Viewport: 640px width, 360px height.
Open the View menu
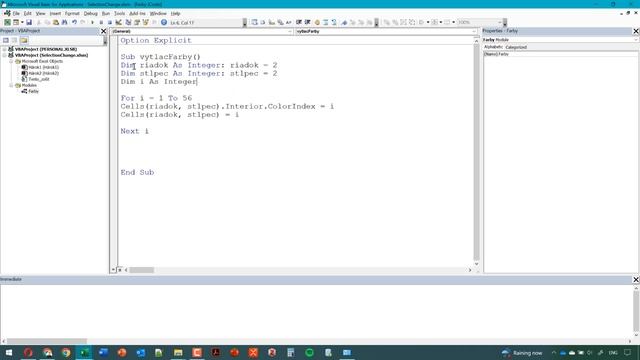[40, 13]
